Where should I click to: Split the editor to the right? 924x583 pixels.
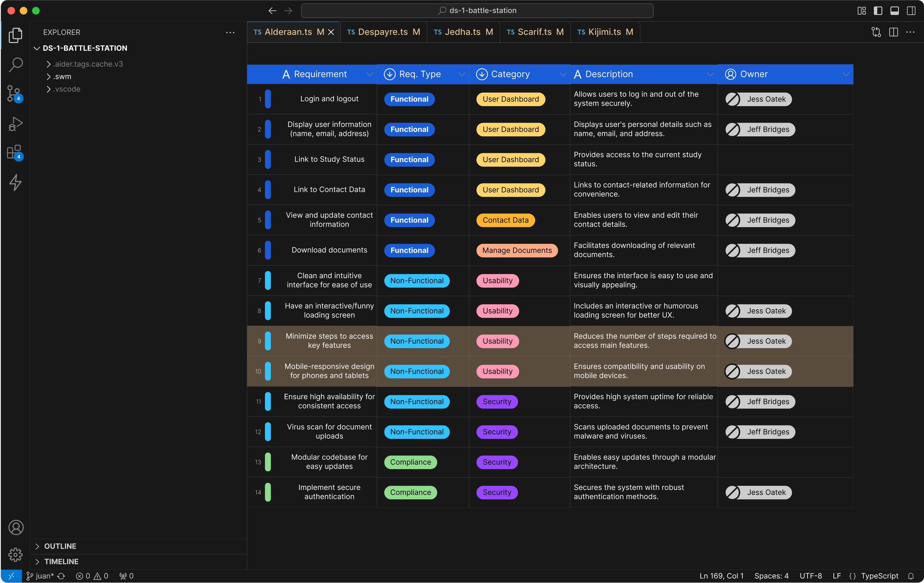coord(893,32)
